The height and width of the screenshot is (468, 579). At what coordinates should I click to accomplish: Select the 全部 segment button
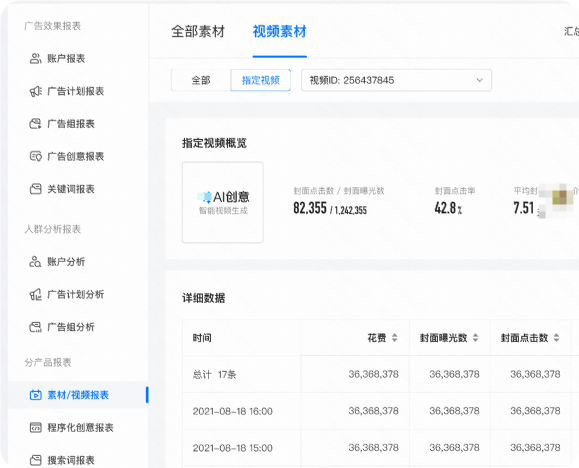click(201, 80)
